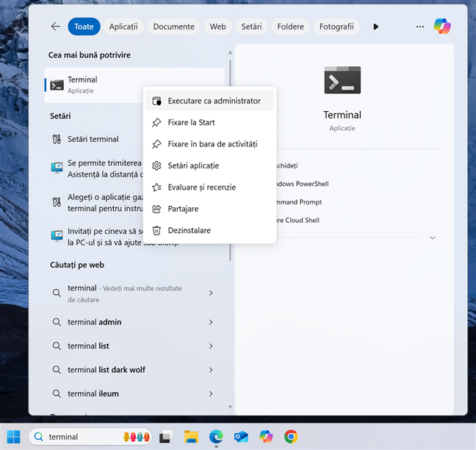Click the taskbar search box with 'terminal'
The width and height of the screenshot is (476, 450).
click(x=81, y=437)
